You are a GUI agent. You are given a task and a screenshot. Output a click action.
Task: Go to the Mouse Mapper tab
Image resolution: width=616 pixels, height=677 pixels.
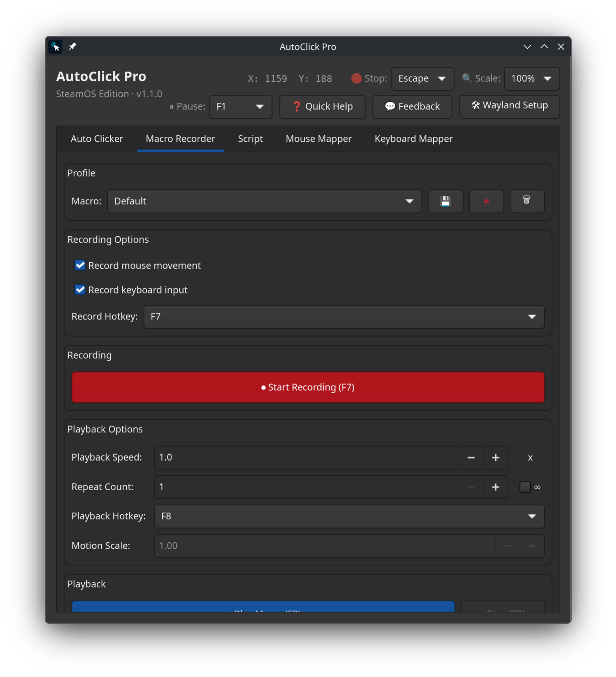click(319, 139)
